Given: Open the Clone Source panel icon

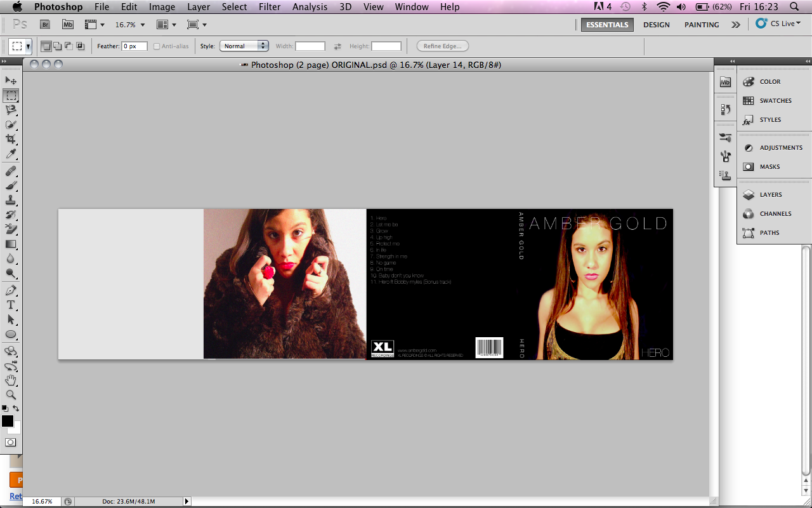Looking at the screenshot, I should pos(726,175).
